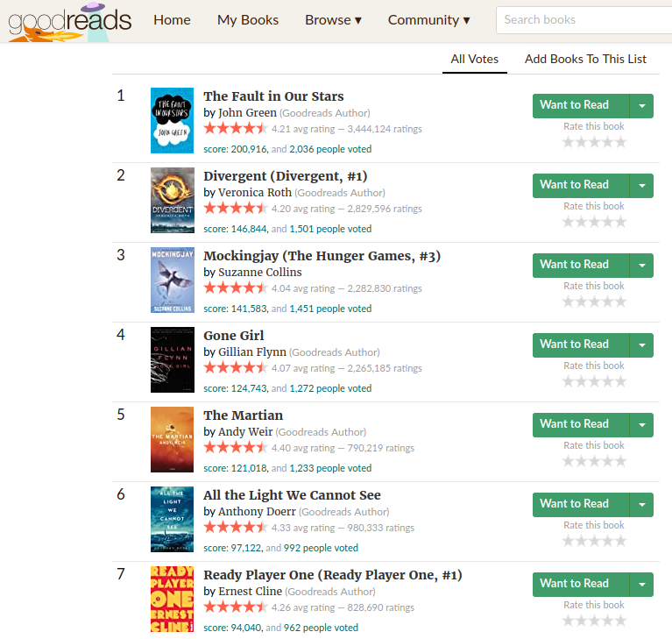Open the Mockingjay book cover thumbnail
672x639 pixels.
coord(173,280)
